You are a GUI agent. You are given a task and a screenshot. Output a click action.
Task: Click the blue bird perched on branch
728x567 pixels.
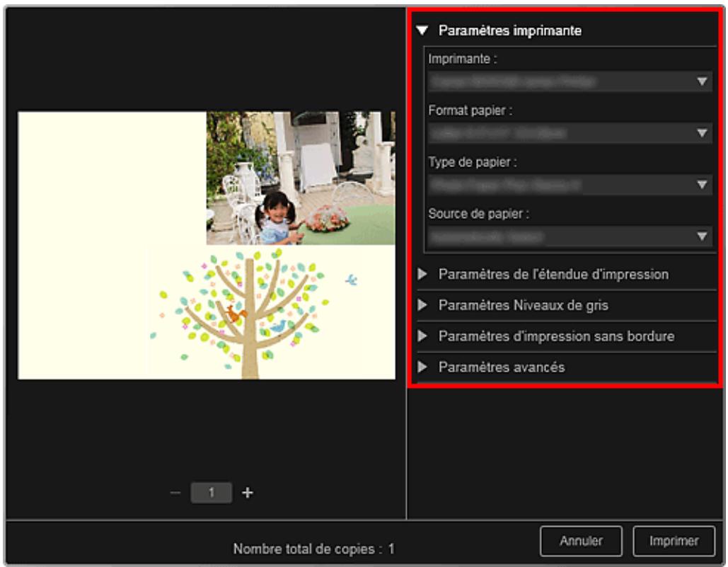277,326
